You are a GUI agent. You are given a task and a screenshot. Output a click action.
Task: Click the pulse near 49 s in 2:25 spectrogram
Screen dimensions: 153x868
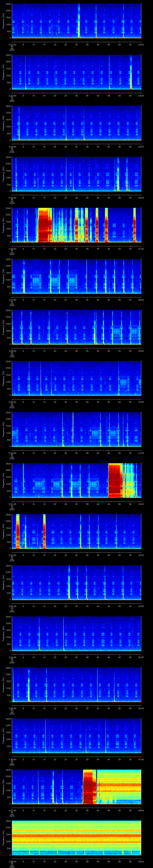click(118, 174)
